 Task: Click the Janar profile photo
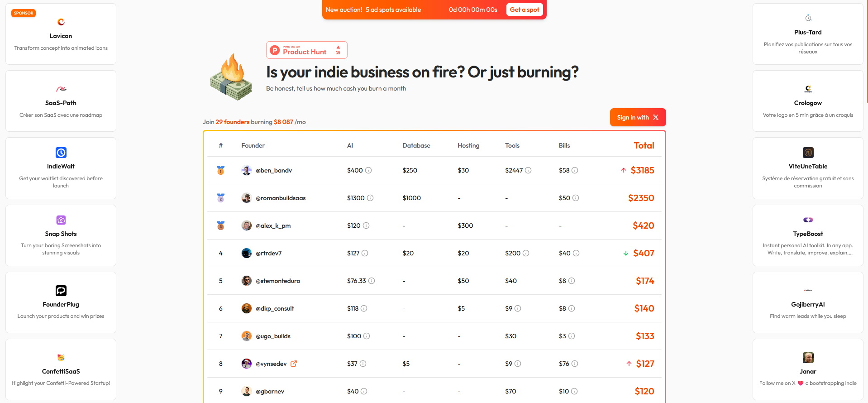(x=808, y=358)
